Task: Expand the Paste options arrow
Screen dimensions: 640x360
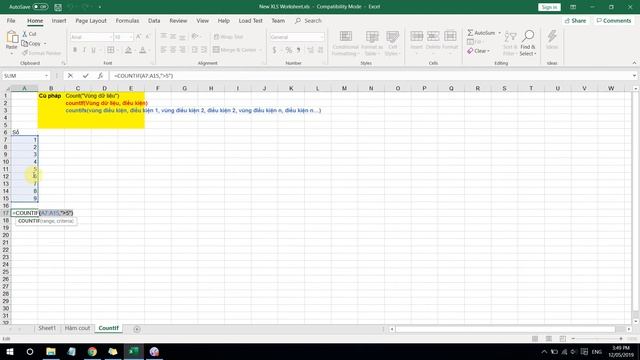Action: click(11, 53)
